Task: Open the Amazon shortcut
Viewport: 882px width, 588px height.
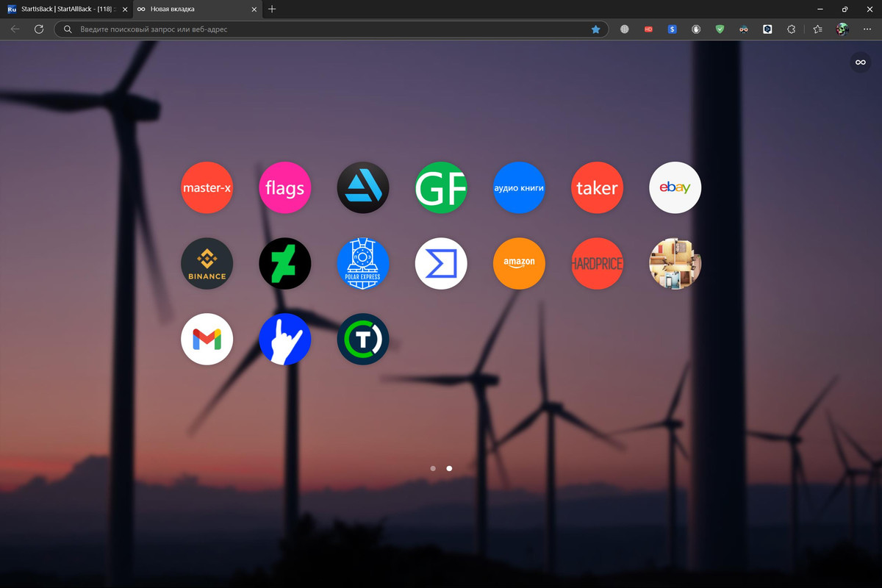Action: pyautogui.click(x=519, y=263)
